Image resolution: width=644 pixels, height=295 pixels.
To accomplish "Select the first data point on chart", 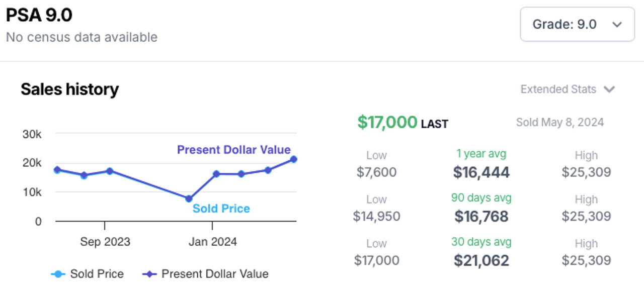I will [x=57, y=170].
